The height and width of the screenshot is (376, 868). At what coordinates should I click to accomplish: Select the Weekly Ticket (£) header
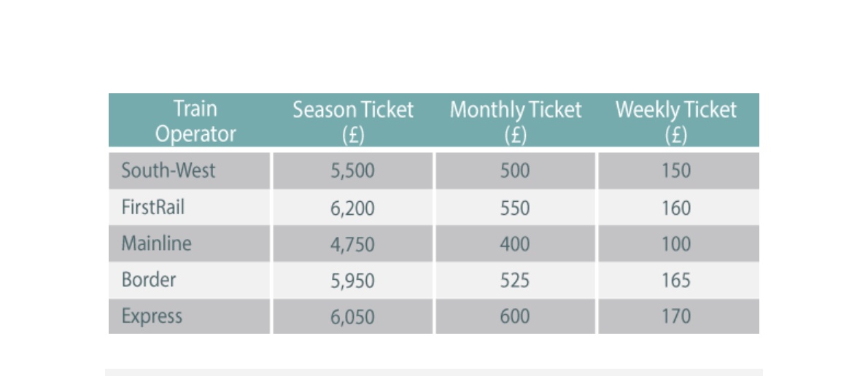(676, 122)
